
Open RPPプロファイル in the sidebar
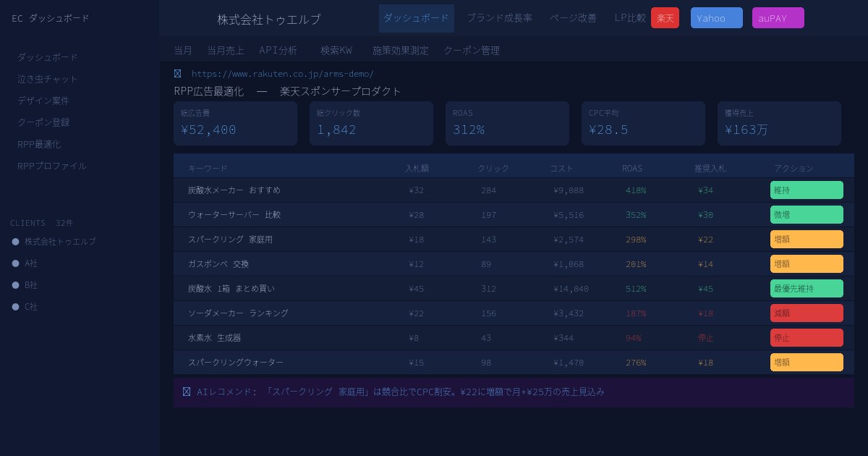pos(52,166)
